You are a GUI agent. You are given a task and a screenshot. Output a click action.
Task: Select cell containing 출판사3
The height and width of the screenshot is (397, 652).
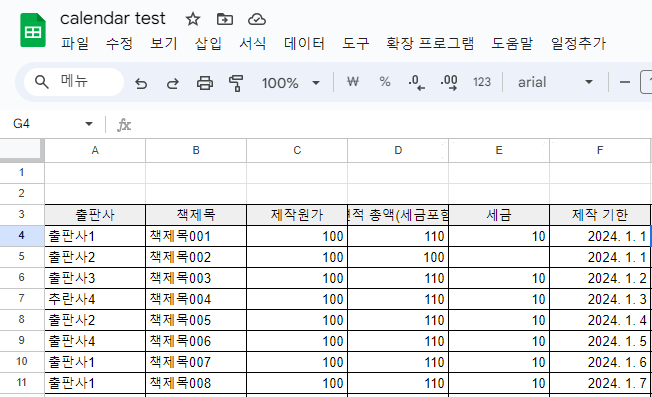pyautogui.click(x=95, y=278)
